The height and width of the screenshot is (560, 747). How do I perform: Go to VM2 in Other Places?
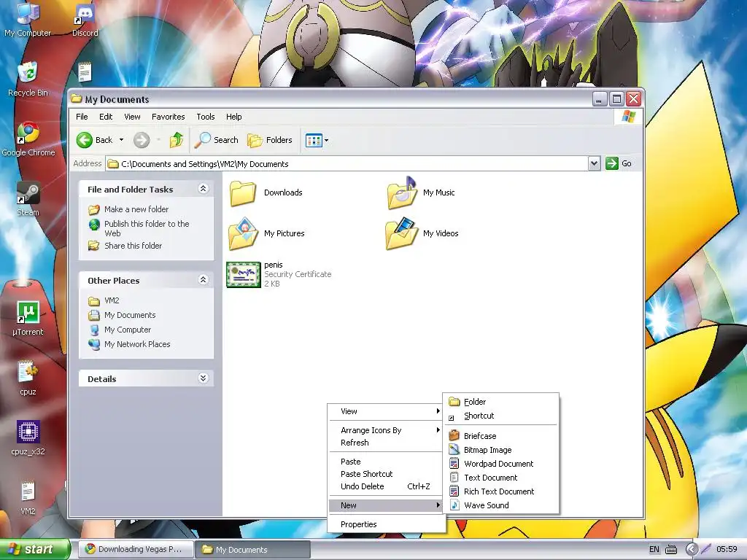(112, 300)
